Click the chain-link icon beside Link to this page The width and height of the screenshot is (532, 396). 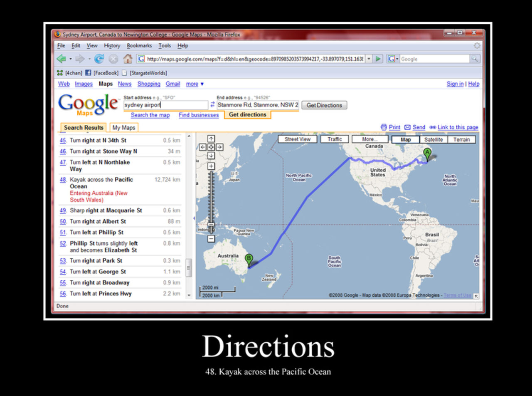[x=432, y=127]
